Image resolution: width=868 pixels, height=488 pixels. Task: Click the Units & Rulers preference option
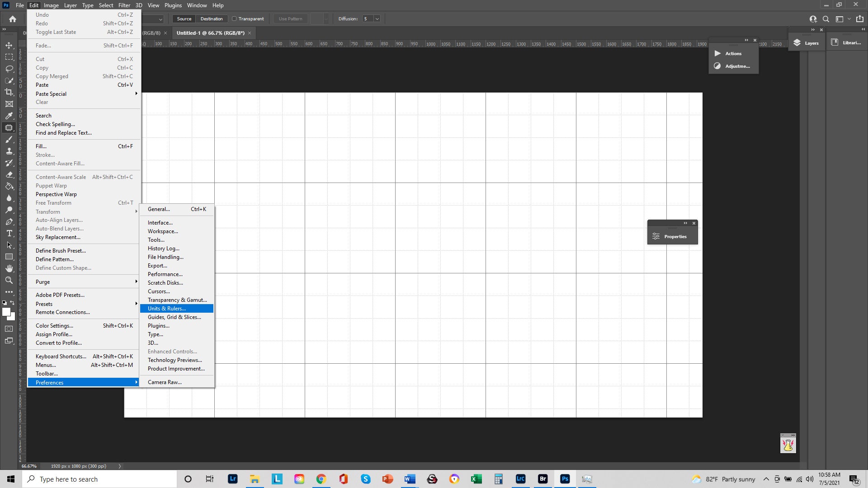[166, 309]
